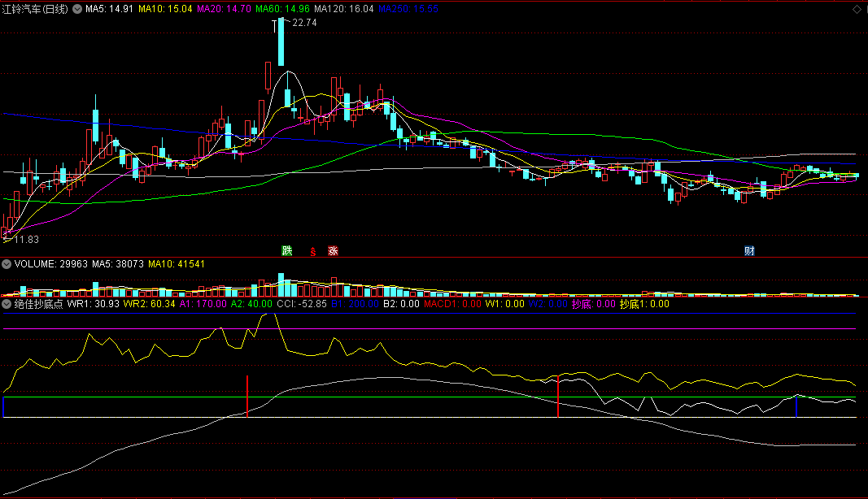This screenshot has width=868, height=499.
Task: Click volume MA5: 38073 label
Action: [118, 264]
